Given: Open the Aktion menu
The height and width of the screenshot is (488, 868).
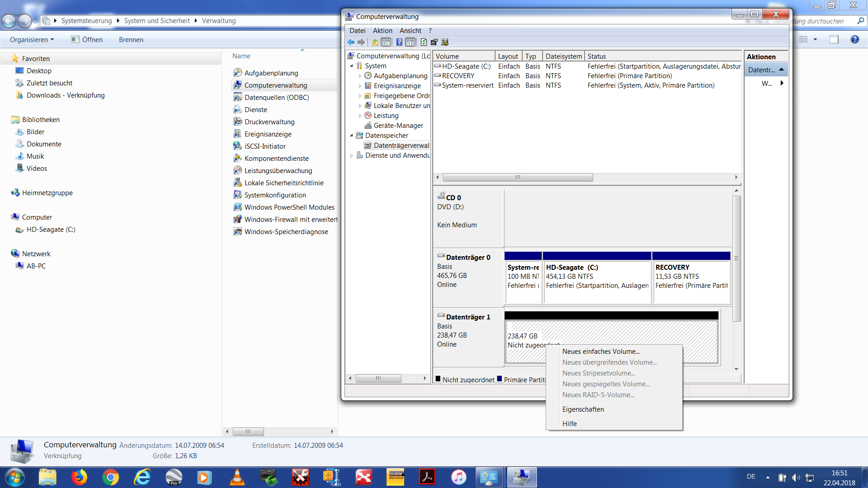Looking at the screenshot, I should (382, 31).
